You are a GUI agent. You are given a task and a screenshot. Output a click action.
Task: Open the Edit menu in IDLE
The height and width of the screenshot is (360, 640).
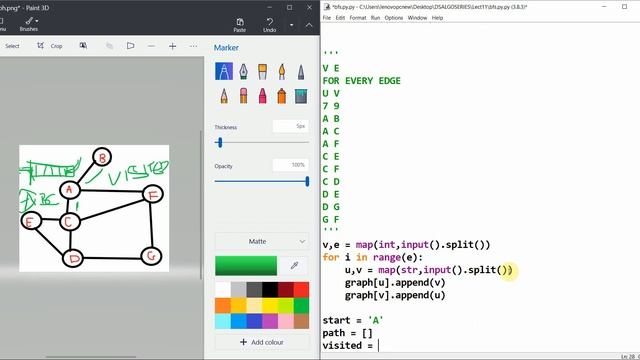tap(340, 18)
